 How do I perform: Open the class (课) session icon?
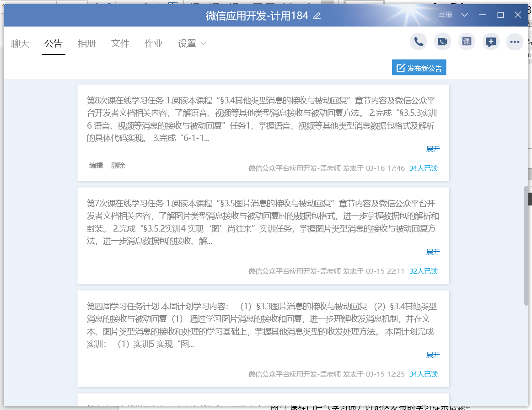(467, 42)
